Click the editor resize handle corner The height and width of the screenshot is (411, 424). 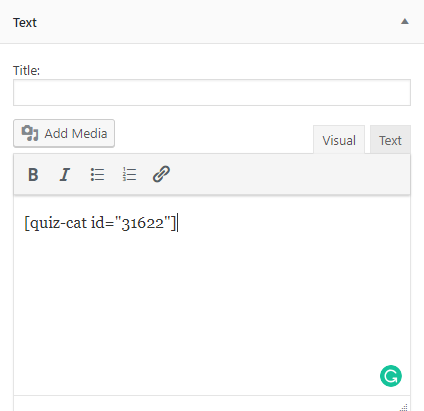(404, 407)
